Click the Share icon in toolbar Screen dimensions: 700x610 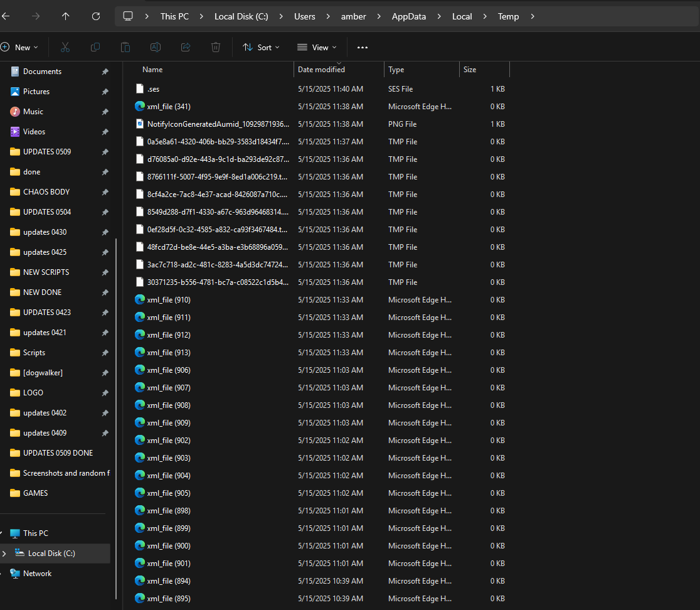coord(186,47)
